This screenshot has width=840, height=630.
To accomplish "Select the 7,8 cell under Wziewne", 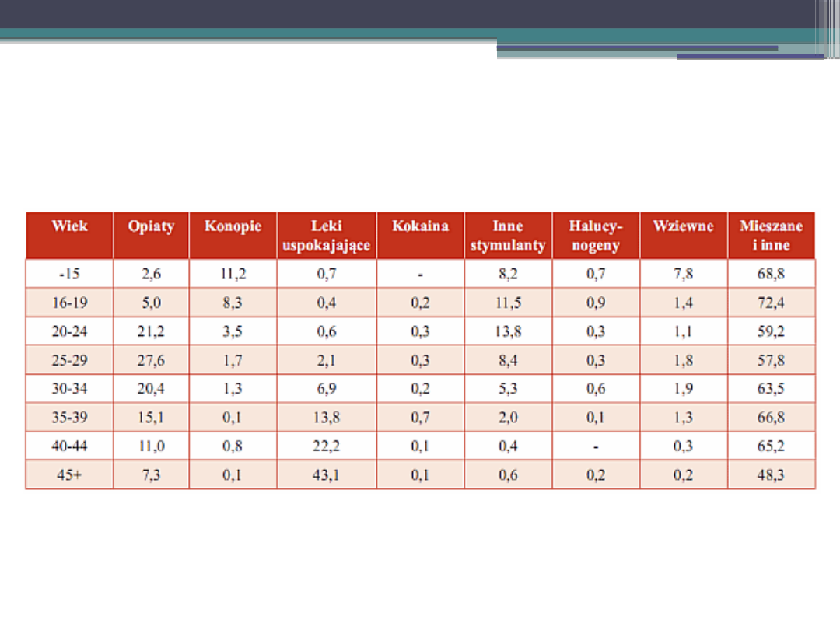I will point(683,275).
